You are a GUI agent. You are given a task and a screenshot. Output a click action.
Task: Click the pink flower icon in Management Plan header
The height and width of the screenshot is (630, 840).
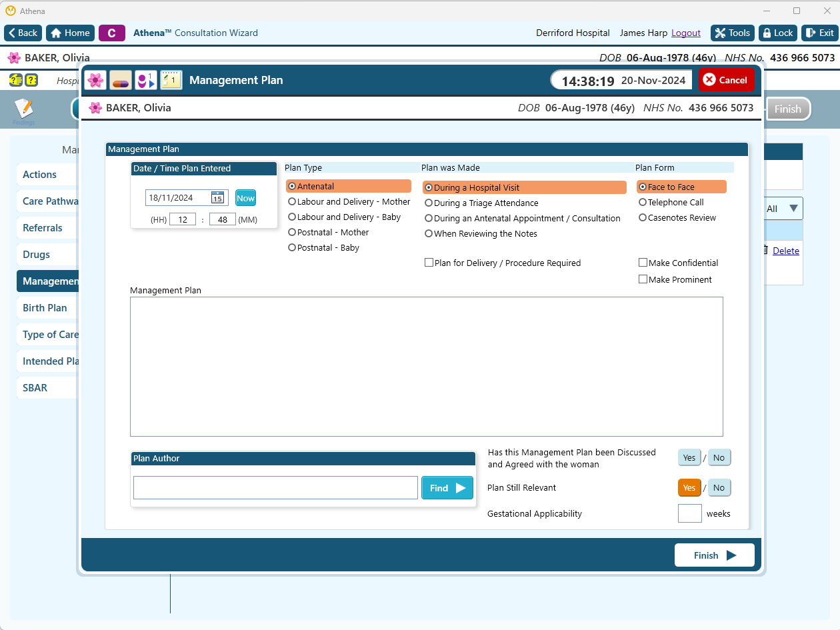point(95,80)
